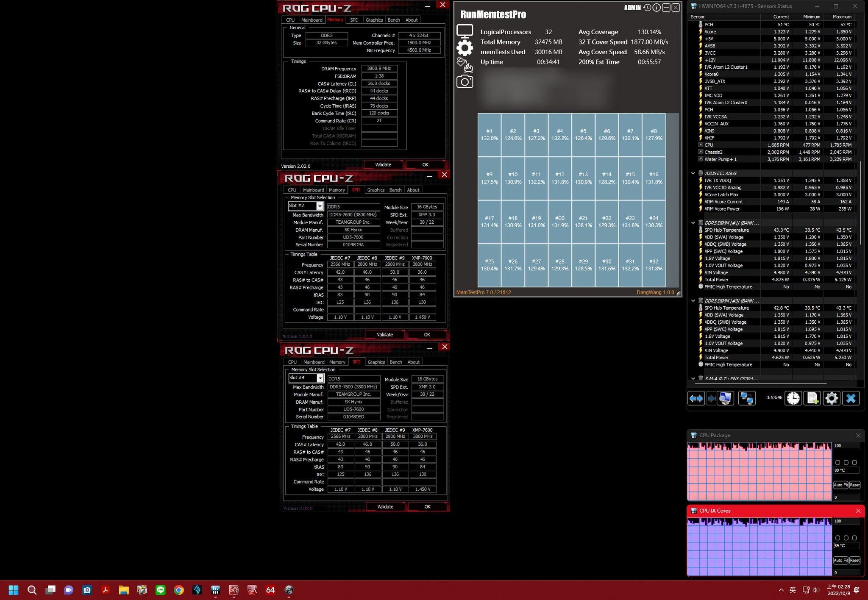The width and height of the screenshot is (868, 600).
Task: Open the system tray clock showing 2022/10/9
Action: [838, 590]
